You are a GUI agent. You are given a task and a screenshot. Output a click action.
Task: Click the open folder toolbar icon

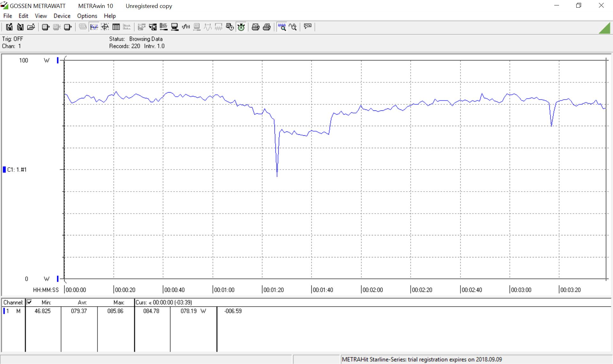pos(31,27)
